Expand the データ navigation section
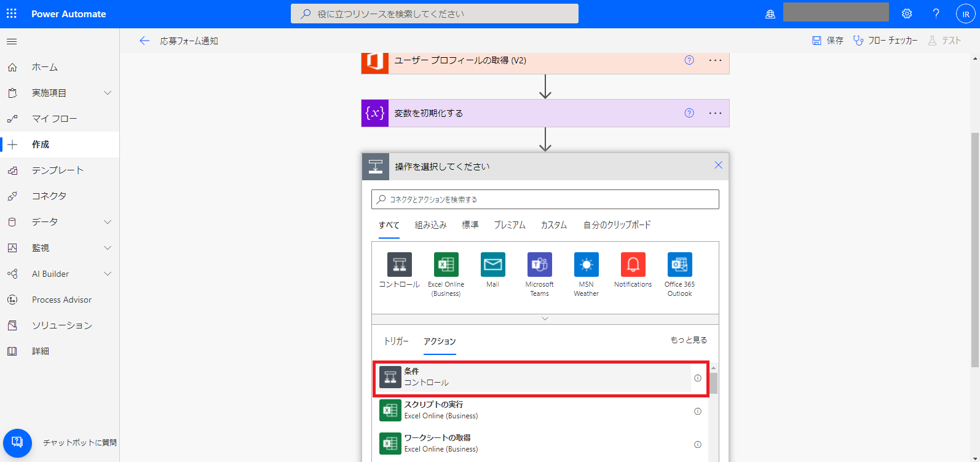 pyautogui.click(x=108, y=222)
